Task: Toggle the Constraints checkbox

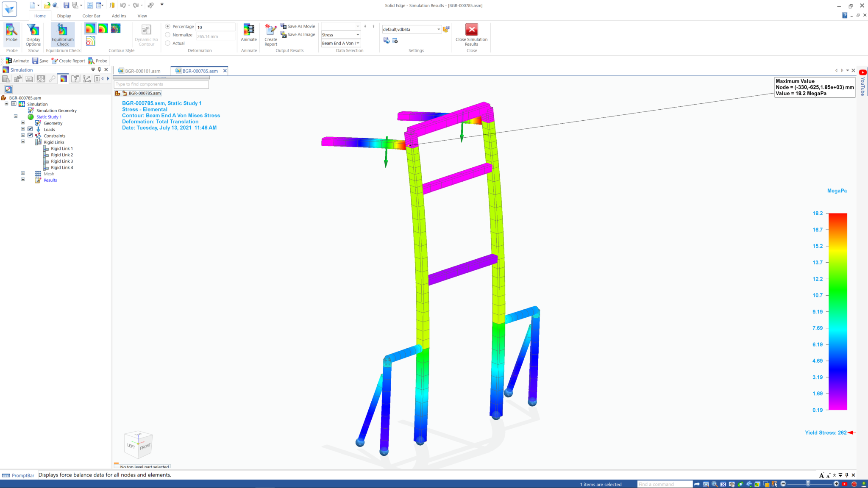Action: [30, 136]
